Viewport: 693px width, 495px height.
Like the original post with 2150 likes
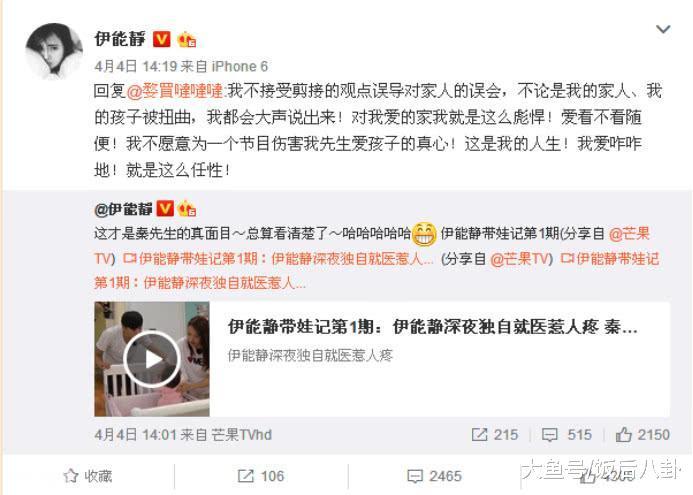[x=643, y=434]
